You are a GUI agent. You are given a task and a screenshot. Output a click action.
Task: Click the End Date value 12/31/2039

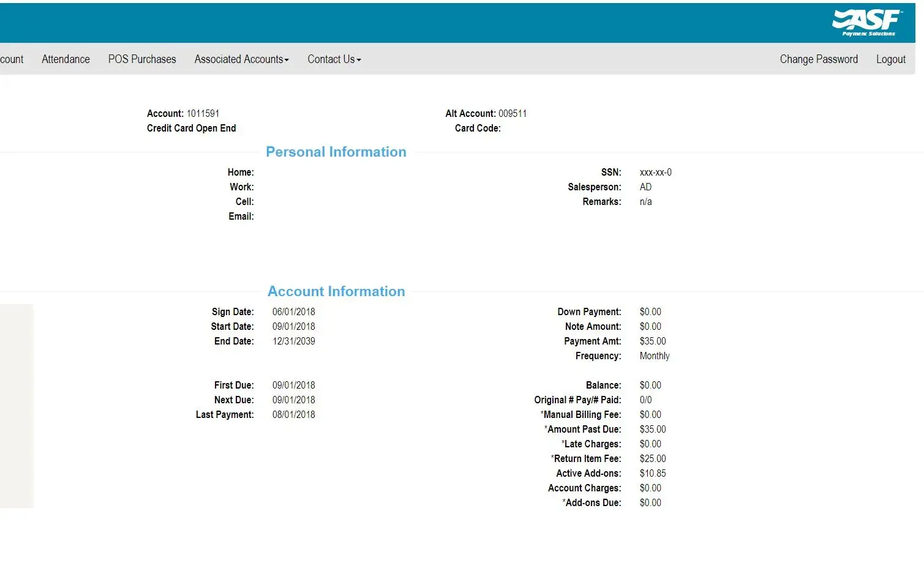click(x=293, y=341)
